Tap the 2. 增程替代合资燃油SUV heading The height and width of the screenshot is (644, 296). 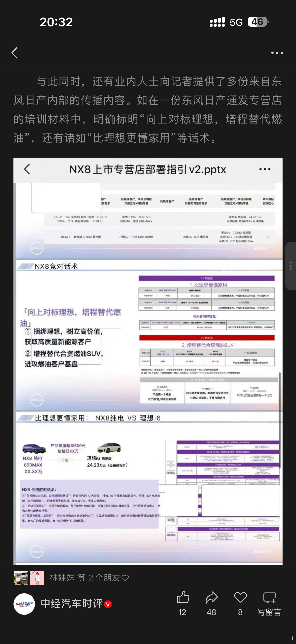[x=207, y=345]
